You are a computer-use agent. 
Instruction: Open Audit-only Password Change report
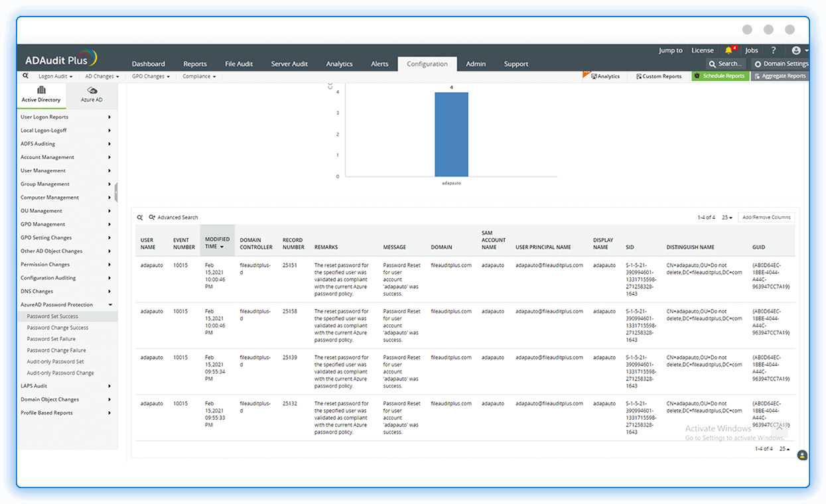pos(60,373)
